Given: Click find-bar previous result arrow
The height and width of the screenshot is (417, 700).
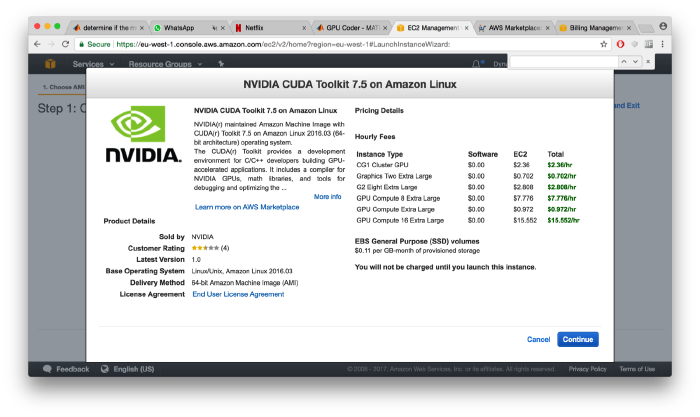Looking at the screenshot, I should (624, 62).
